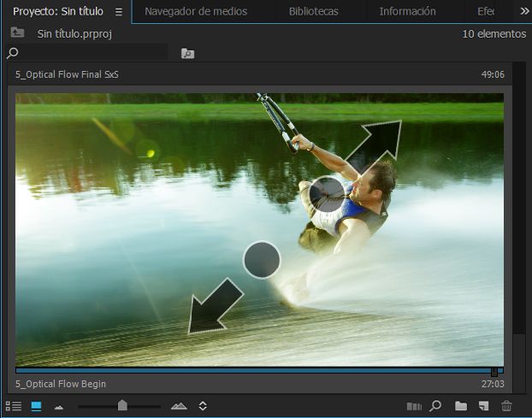Click the trash Clear icon
The width and height of the screenshot is (532, 418).
click(x=506, y=405)
